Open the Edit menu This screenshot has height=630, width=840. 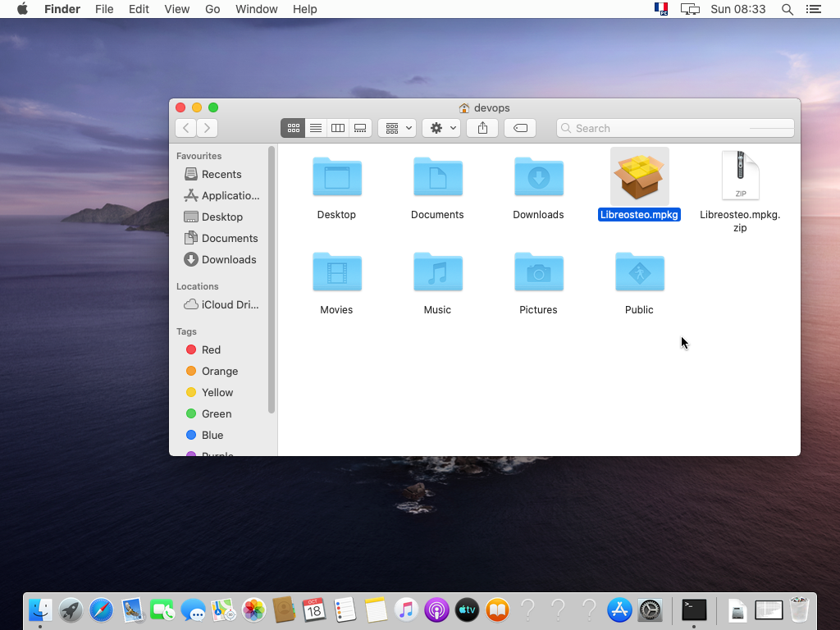139,9
